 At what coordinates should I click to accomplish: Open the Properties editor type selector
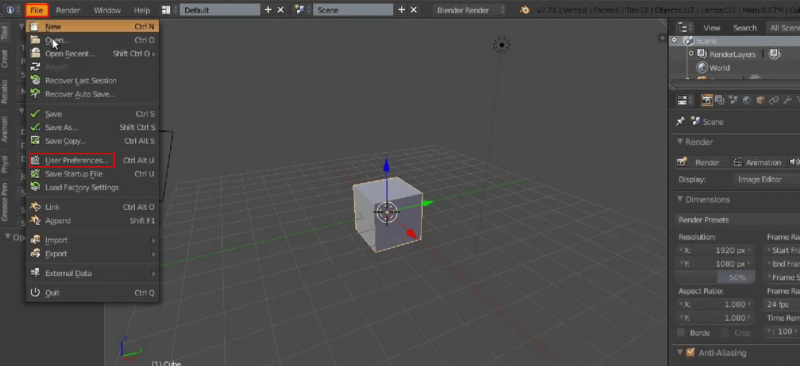coord(685,101)
